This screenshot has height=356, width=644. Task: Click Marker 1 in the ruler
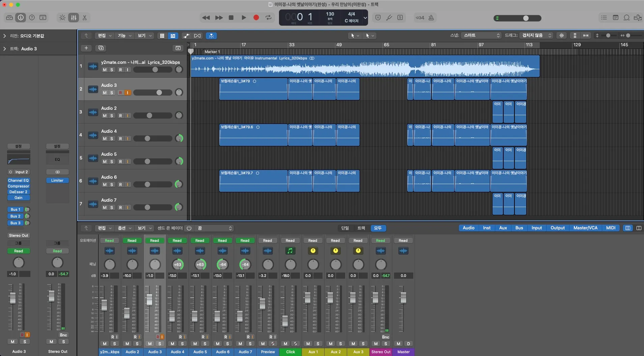pyautogui.click(x=212, y=52)
